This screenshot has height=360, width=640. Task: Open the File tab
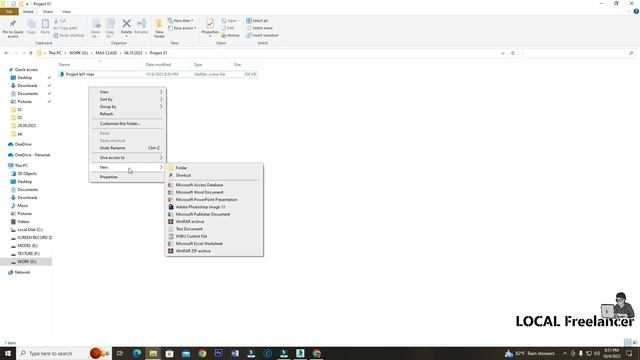(x=9, y=12)
